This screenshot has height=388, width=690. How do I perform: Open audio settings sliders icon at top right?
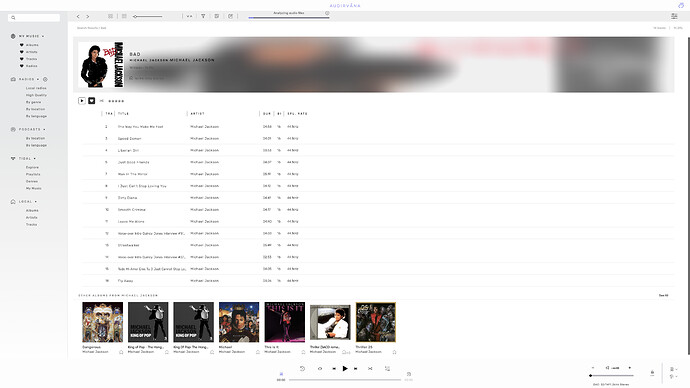[674, 16]
